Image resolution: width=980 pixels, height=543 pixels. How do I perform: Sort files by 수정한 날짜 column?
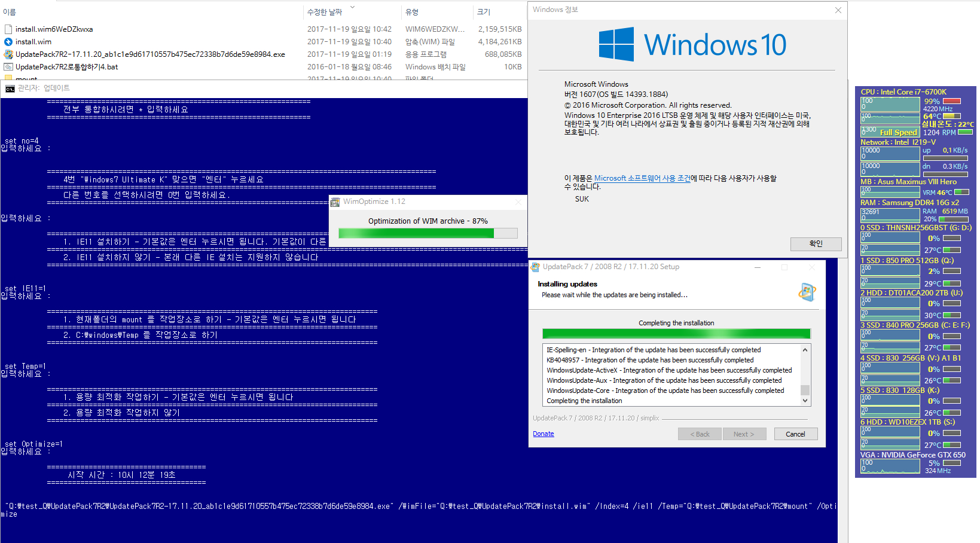325,12
